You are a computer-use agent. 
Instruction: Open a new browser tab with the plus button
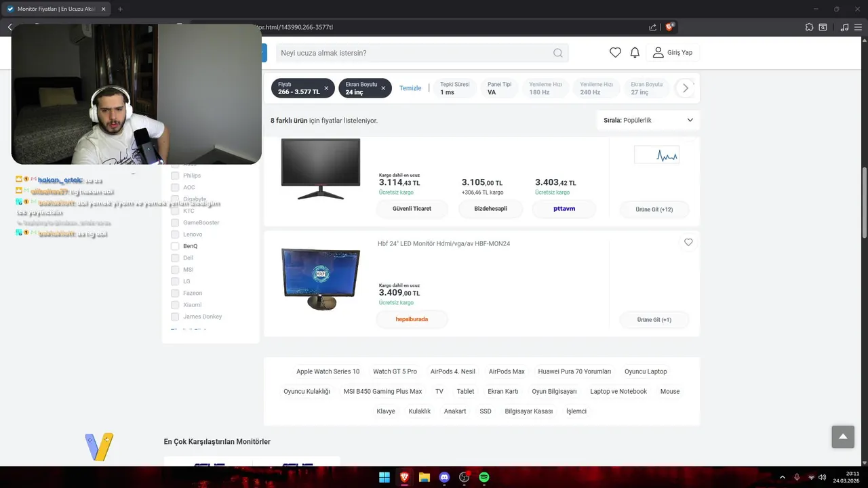click(x=120, y=9)
